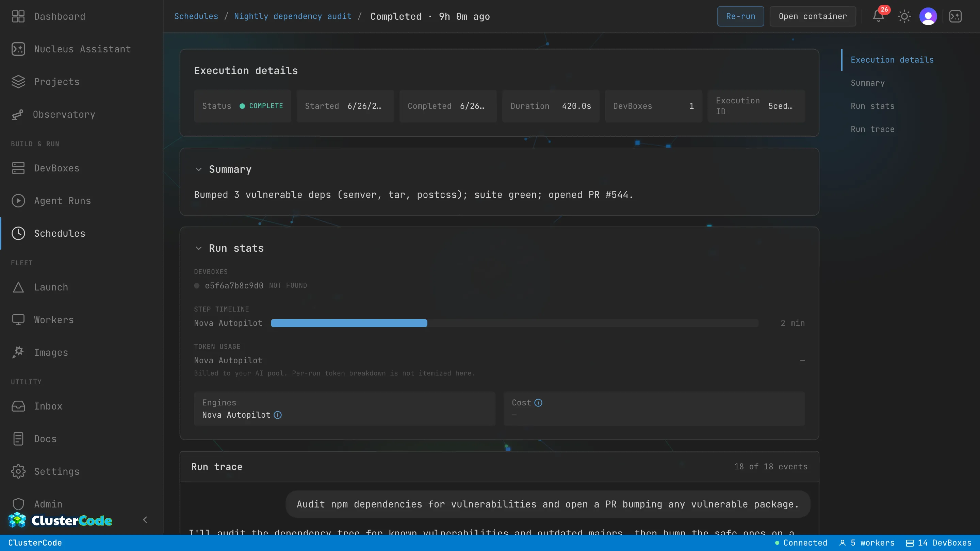Click info icon next to Cost
Screen dimensions: 980x551
point(538,403)
